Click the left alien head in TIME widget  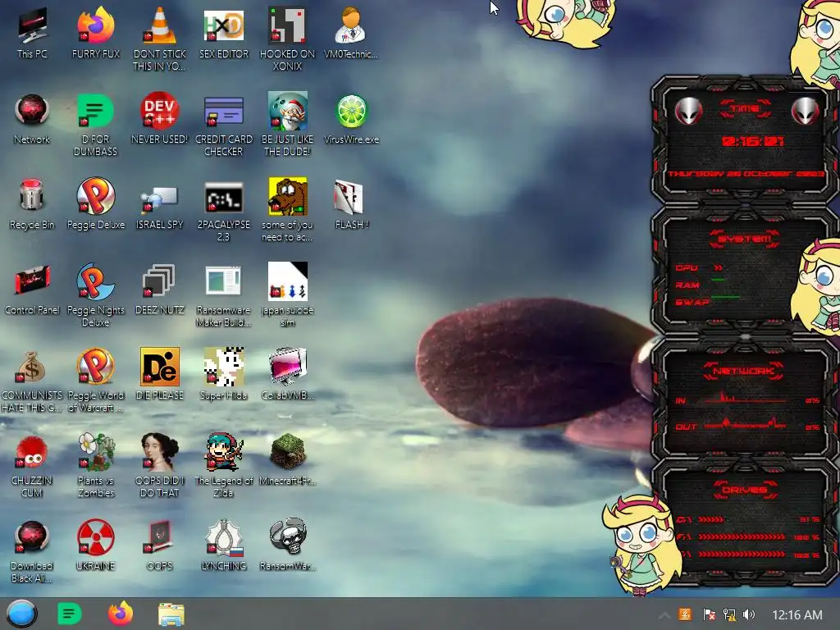[688, 111]
